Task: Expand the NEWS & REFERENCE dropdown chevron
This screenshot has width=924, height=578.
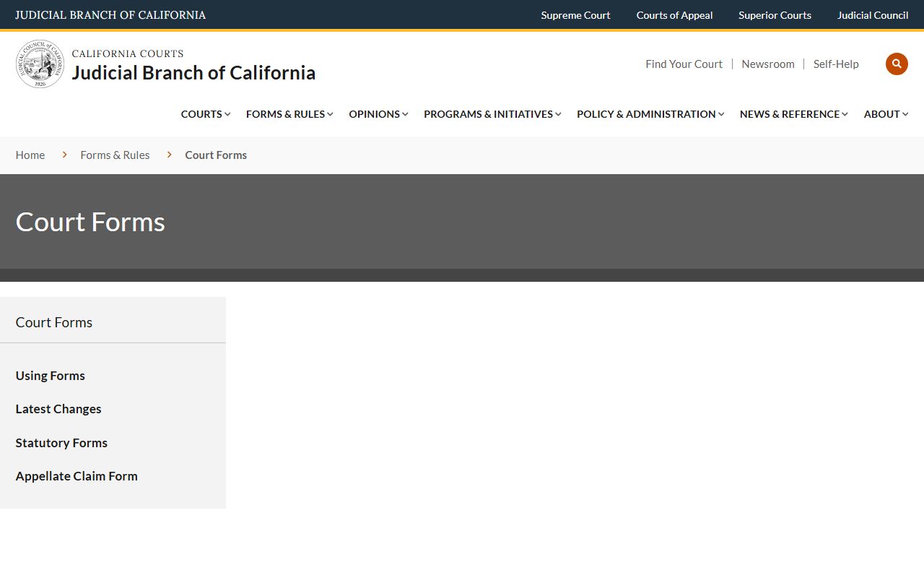Action: click(845, 114)
